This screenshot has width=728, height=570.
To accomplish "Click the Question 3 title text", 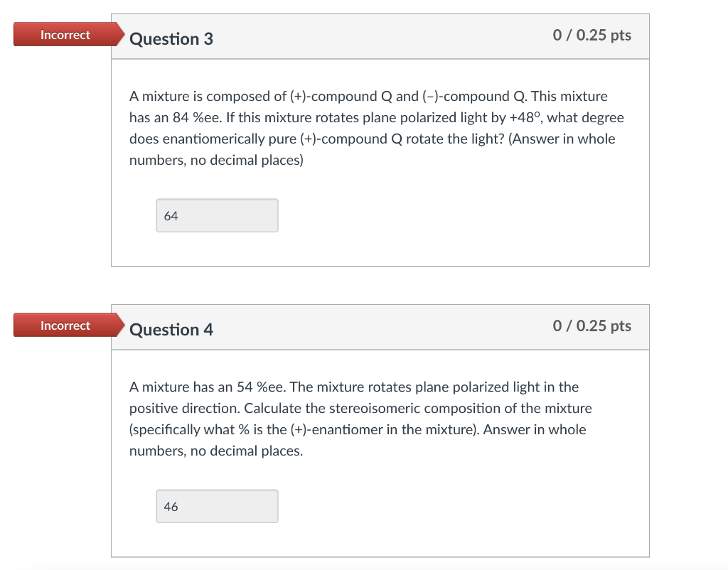I will point(171,40).
